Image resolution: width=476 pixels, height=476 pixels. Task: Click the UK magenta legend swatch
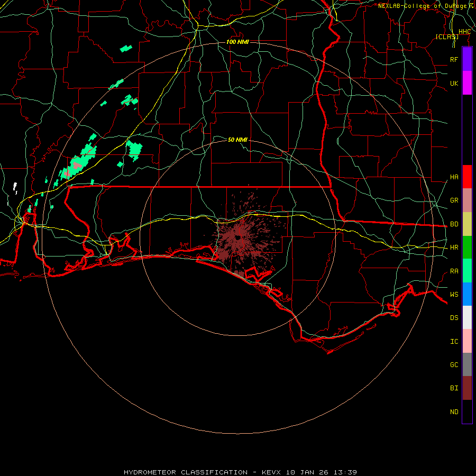pos(467,83)
